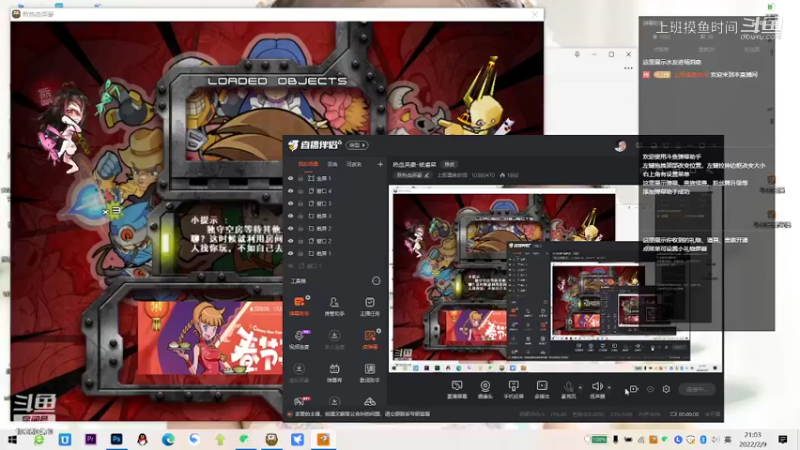Open the three-dots menu in the white window behind

pos(628,68)
